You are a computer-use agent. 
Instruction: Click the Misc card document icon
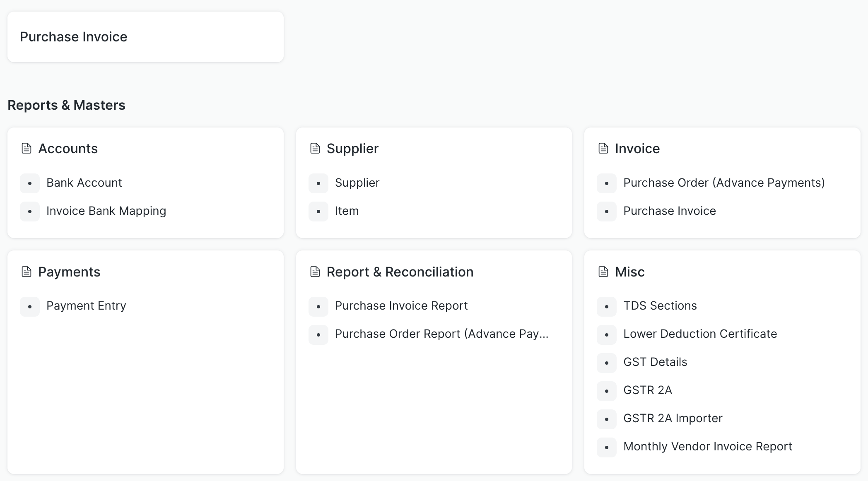[603, 272]
